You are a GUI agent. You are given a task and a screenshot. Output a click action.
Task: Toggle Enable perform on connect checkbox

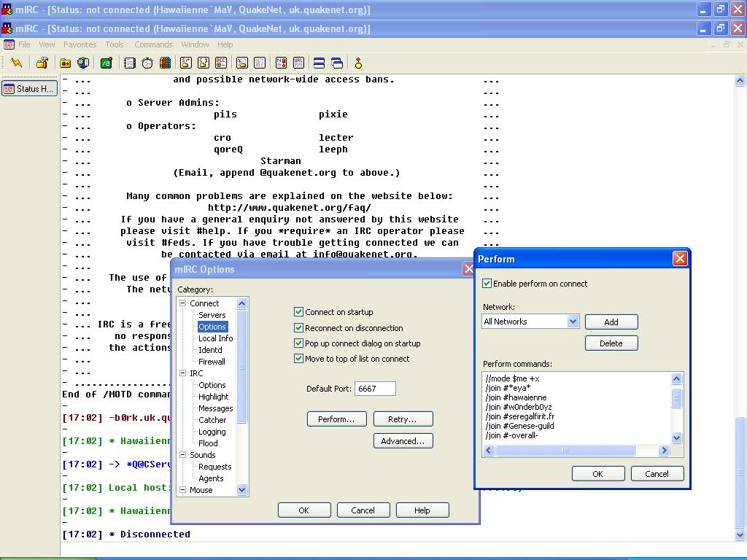[x=487, y=284]
